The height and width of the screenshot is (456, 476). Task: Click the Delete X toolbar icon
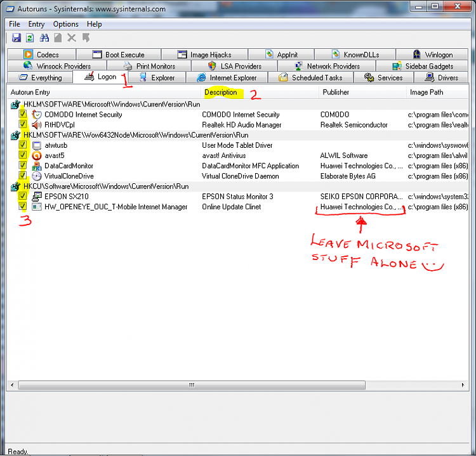tap(72, 38)
